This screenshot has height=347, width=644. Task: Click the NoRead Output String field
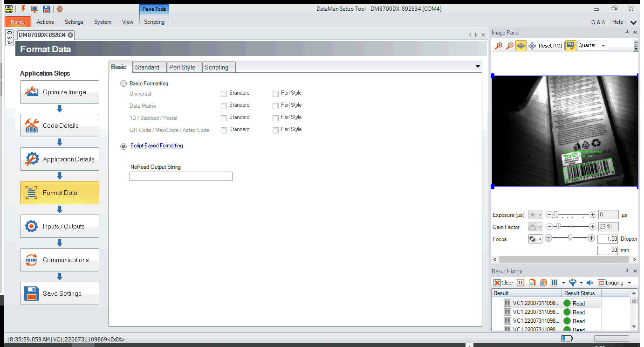coord(181,176)
